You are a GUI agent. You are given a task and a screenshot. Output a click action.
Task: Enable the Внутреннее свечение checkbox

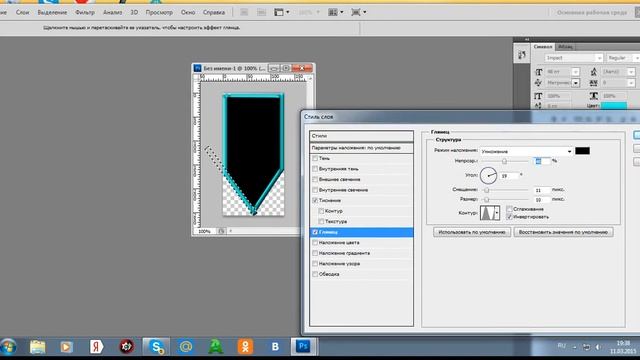(x=315, y=190)
